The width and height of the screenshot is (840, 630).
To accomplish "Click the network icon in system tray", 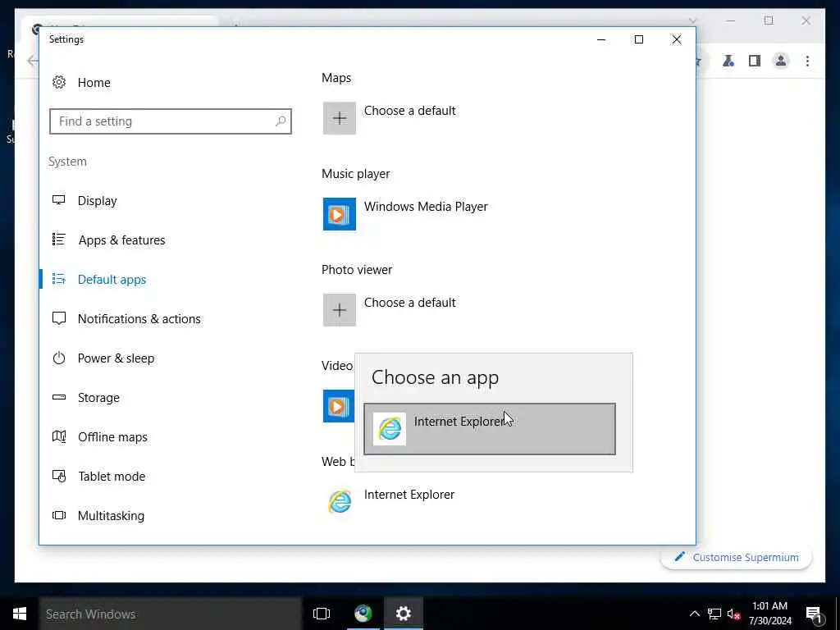I will tap(714, 614).
